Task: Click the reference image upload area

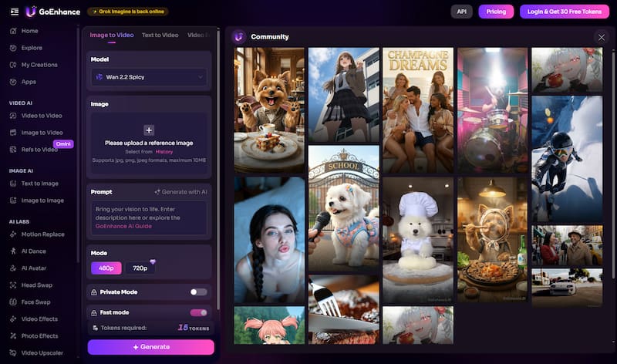Action: tap(149, 143)
